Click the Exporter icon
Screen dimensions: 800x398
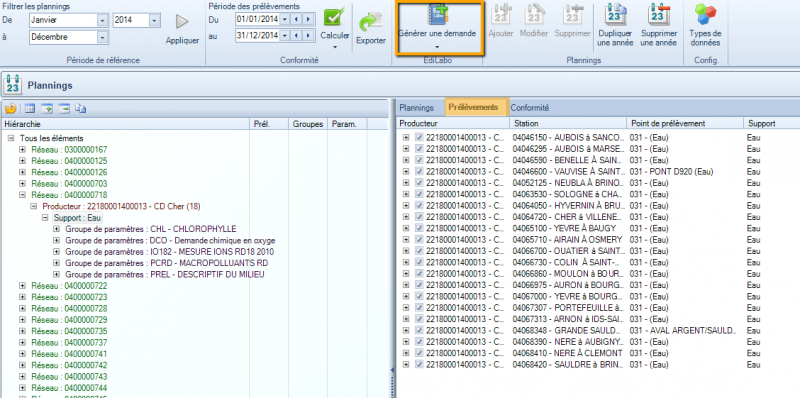(370, 22)
